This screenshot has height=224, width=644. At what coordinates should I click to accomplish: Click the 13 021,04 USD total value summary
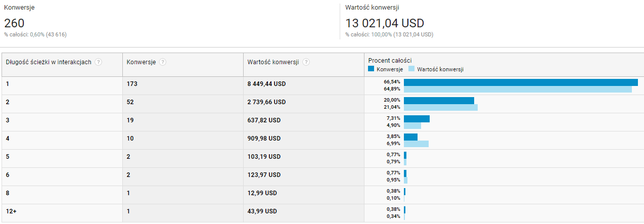(x=385, y=23)
